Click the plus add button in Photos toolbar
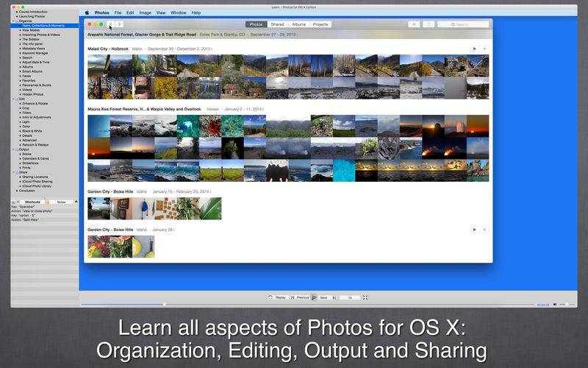Image resolution: width=588 pixels, height=368 pixels. tap(414, 24)
